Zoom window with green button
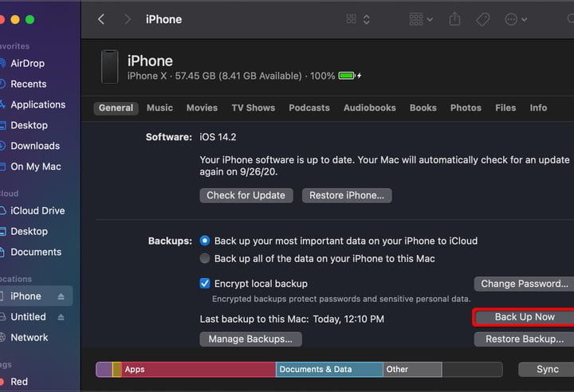The height and width of the screenshot is (392, 574). 30,19
